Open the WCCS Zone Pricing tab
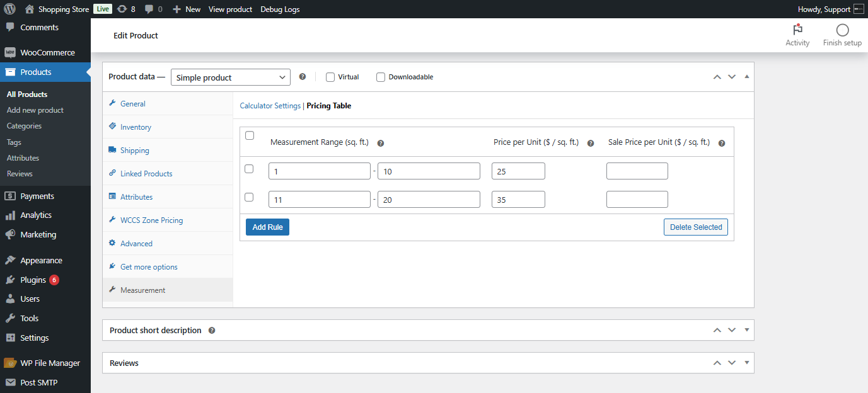This screenshot has width=868, height=393. tap(168, 220)
